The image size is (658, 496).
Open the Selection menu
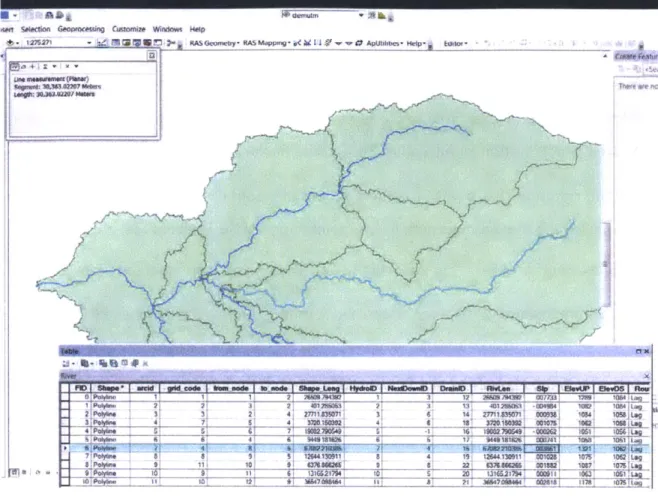[36, 29]
